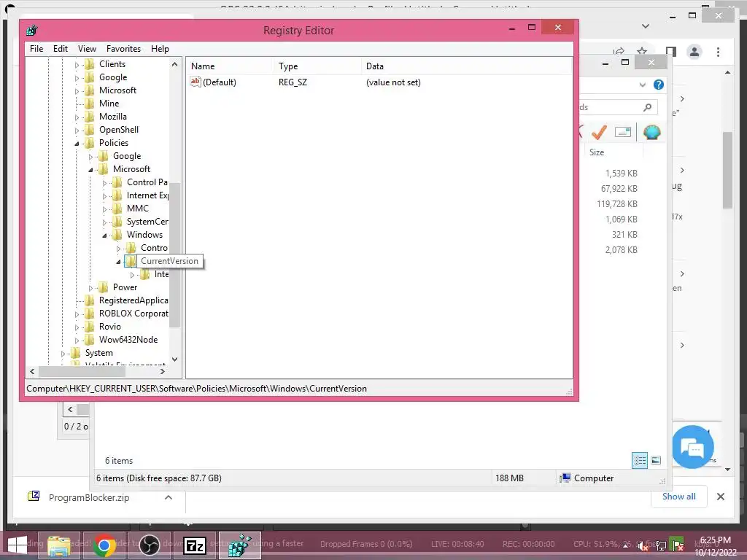Collapse the Windows registry key
Viewport: 747px width, 560px height.
pyautogui.click(x=104, y=236)
